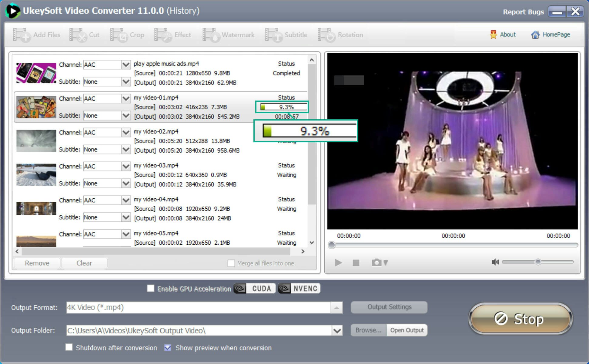Screen dimensions: 589x364
Task: Stop the conversion
Action: [520, 319]
